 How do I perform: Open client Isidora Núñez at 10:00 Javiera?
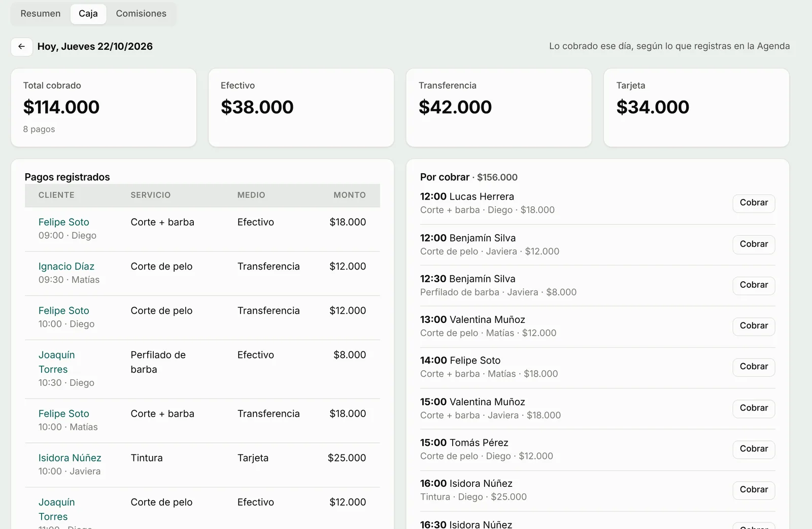[70, 458]
